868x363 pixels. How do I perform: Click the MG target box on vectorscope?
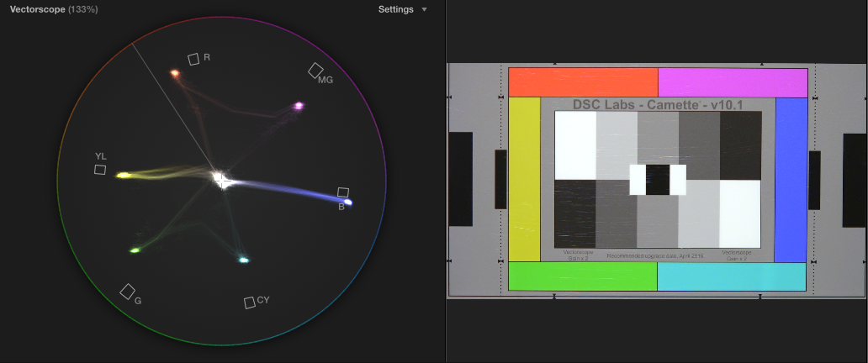point(315,70)
